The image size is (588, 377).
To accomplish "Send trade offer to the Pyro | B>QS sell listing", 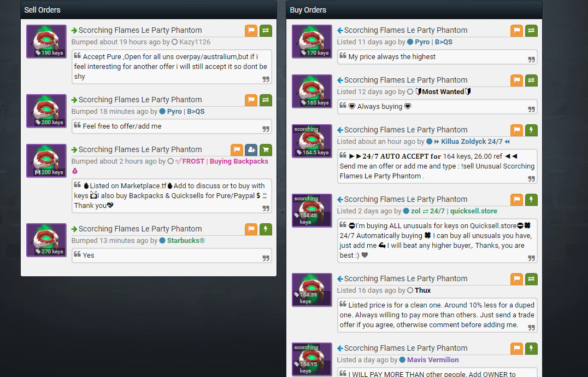I will [x=266, y=100].
